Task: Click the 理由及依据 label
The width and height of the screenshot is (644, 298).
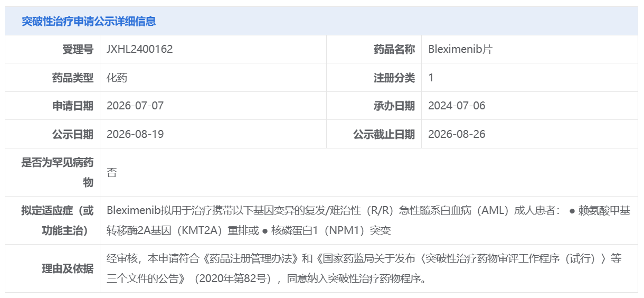Action: pyautogui.click(x=68, y=268)
